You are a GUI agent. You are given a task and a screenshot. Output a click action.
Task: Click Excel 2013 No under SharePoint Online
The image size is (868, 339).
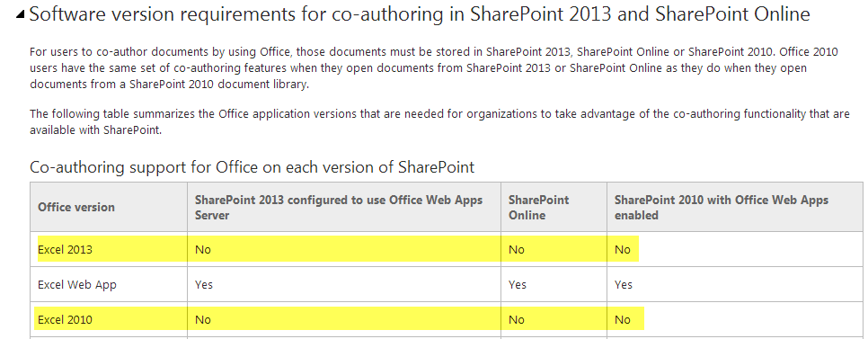tap(517, 249)
